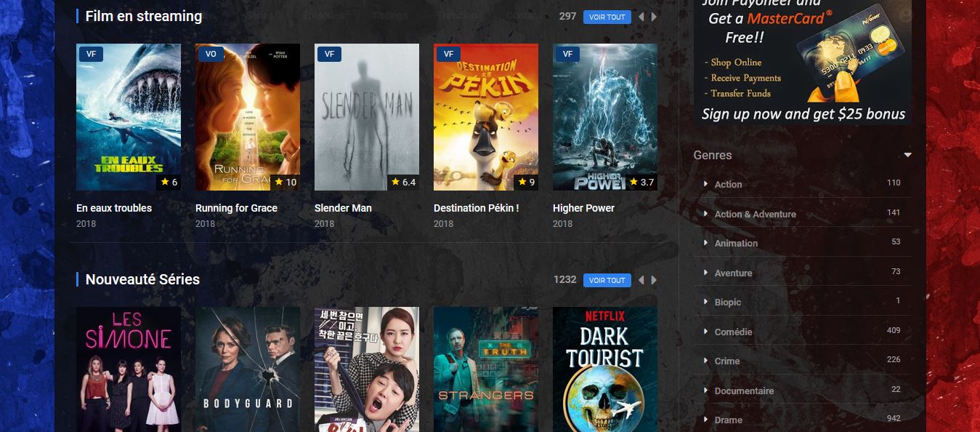
Task: Click VOIR TOUT for Nouveauté Séries
Action: pyautogui.click(x=607, y=280)
